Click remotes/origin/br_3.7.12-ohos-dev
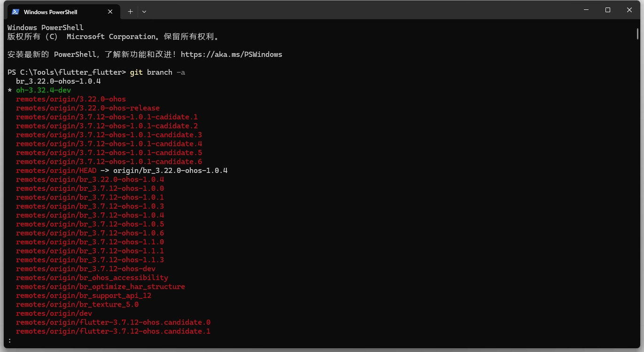644x352 pixels. (x=86, y=269)
